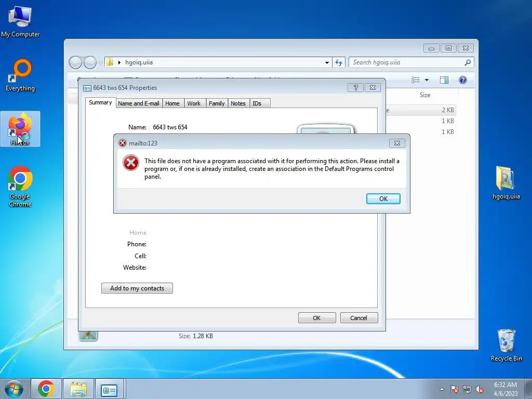Screen dimensions: 532x399
Task: Toggle the preview pane icon
Action: pos(444,79)
